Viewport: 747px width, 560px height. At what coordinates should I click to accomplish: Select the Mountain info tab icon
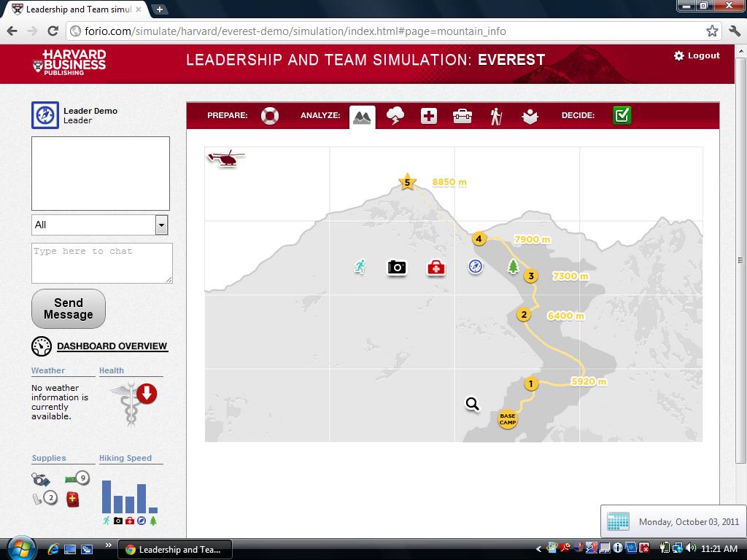click(362, 117)
